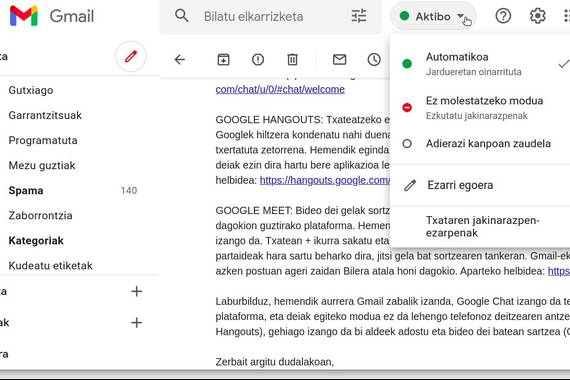Open Mezu guztiak folder

tap(42, 165)
